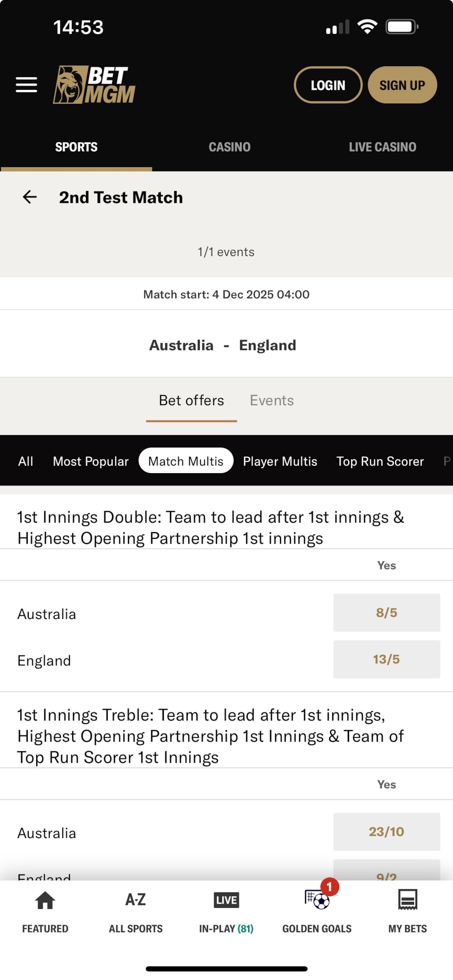453x980 pixels.
Task: Open Featured via the home icon
Action: pyautogui.click(x=45, y=901)
